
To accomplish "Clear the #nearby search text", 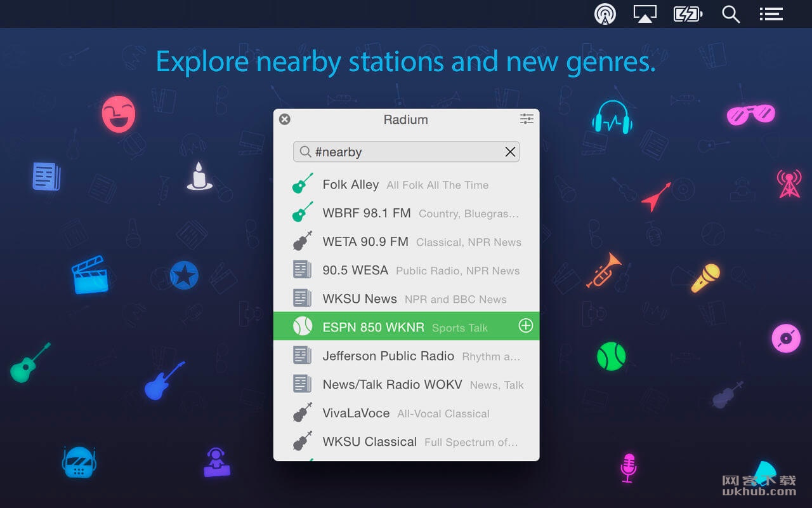I will pyautogui.click(x=510, y=152).
